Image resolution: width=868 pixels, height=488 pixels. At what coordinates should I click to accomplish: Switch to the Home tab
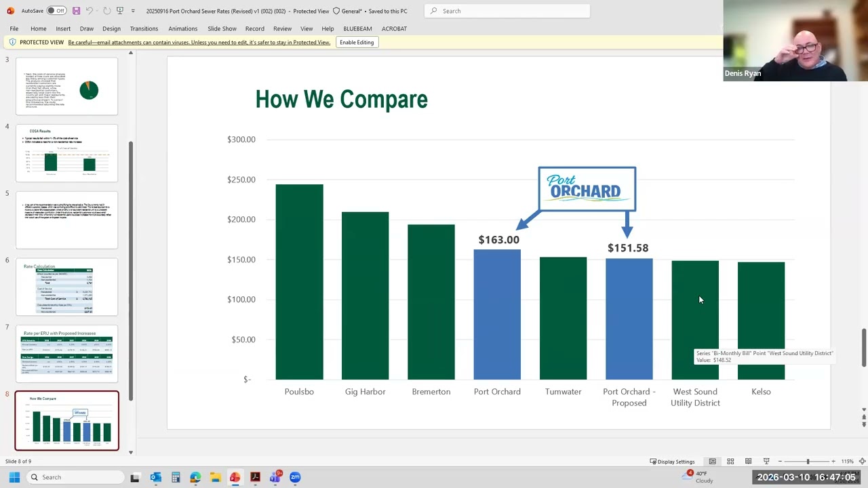38,28
